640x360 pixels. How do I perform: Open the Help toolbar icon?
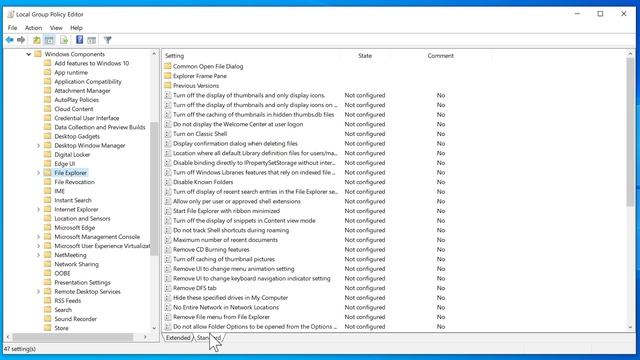[x=80, y=40]
